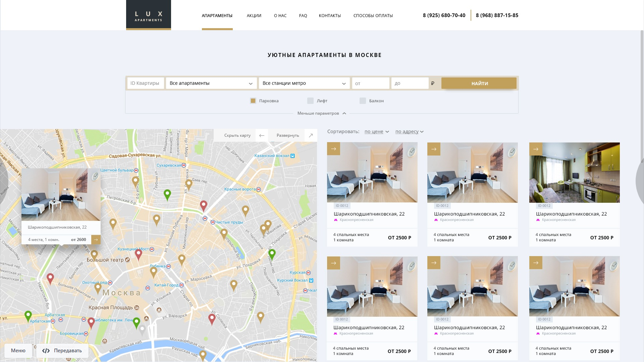
Task: Open the Все апартаменты dropdown
Action: click(211, 83)
